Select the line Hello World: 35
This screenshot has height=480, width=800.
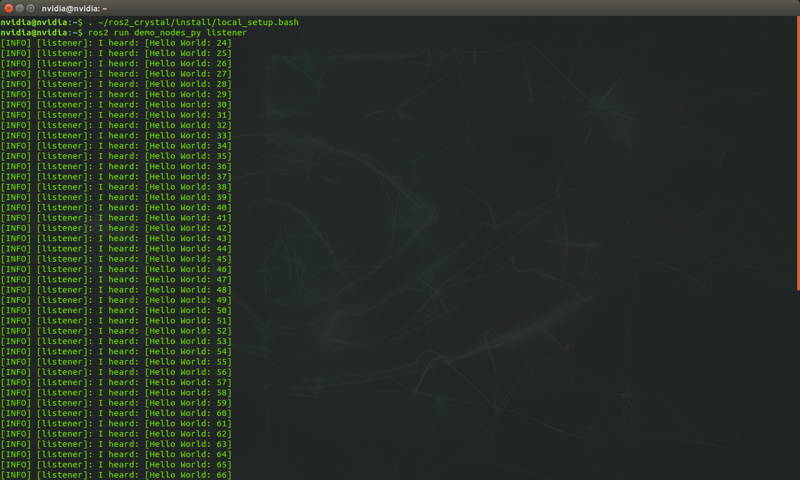116,156
